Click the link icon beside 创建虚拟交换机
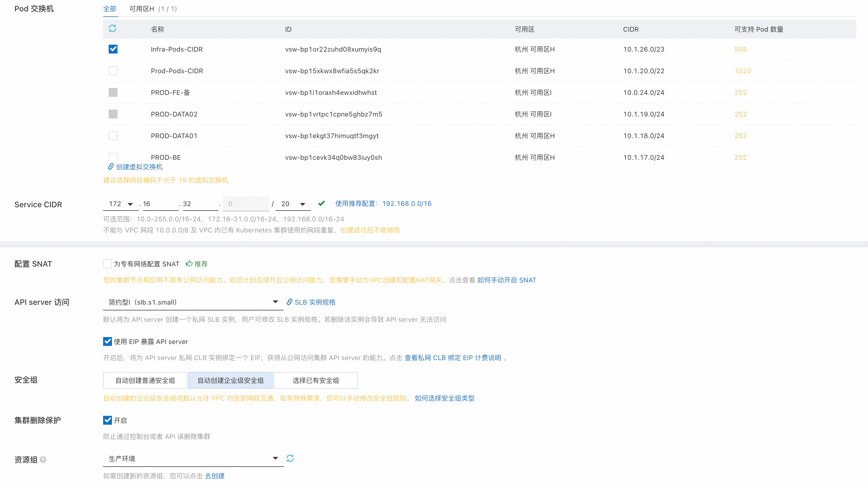 111,167
